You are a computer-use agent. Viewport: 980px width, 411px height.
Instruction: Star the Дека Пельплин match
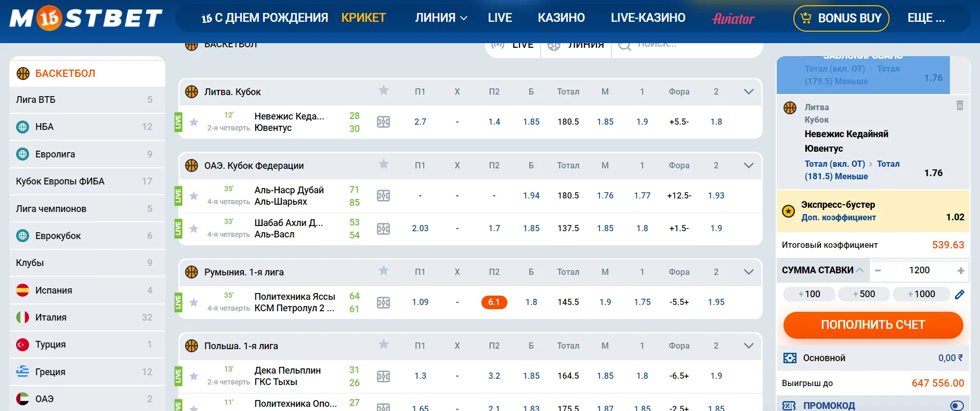pos(194,376)
